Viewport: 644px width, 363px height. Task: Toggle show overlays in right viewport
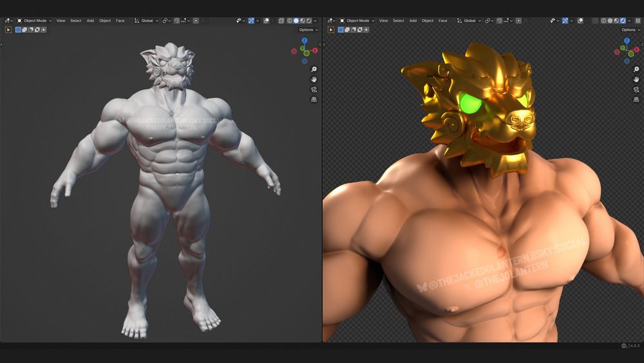pyautogui.click(x=580, y=21)
